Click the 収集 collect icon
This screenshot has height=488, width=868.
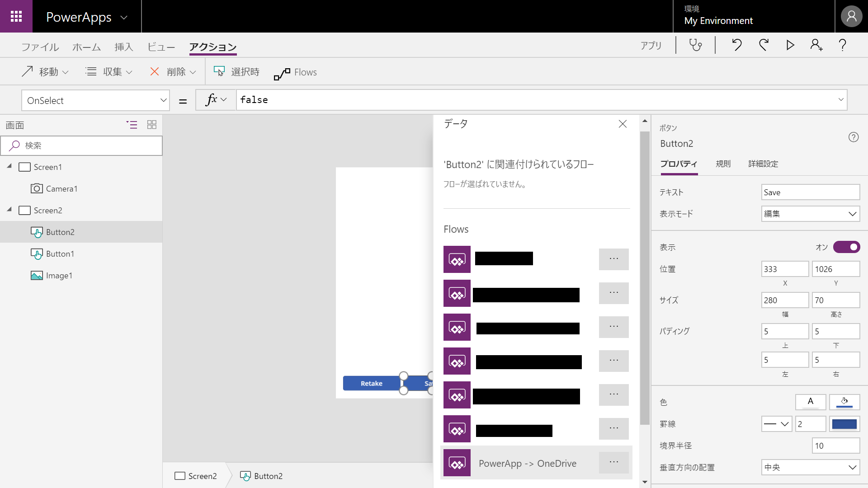[x=91, y=71]
